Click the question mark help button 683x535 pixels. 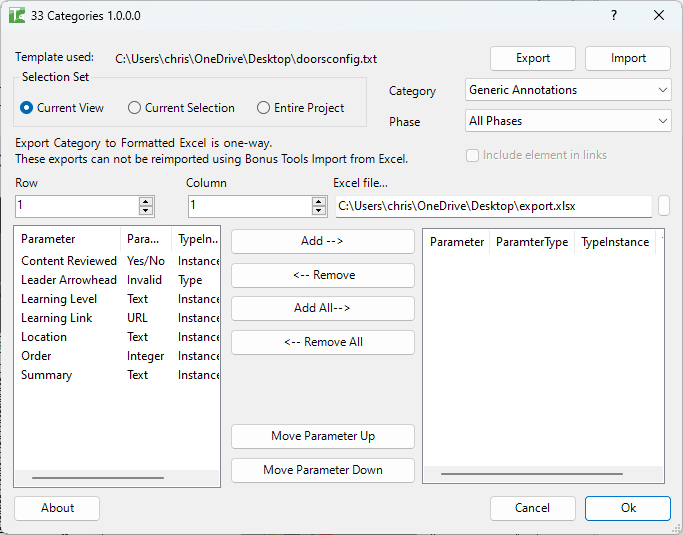614,15
